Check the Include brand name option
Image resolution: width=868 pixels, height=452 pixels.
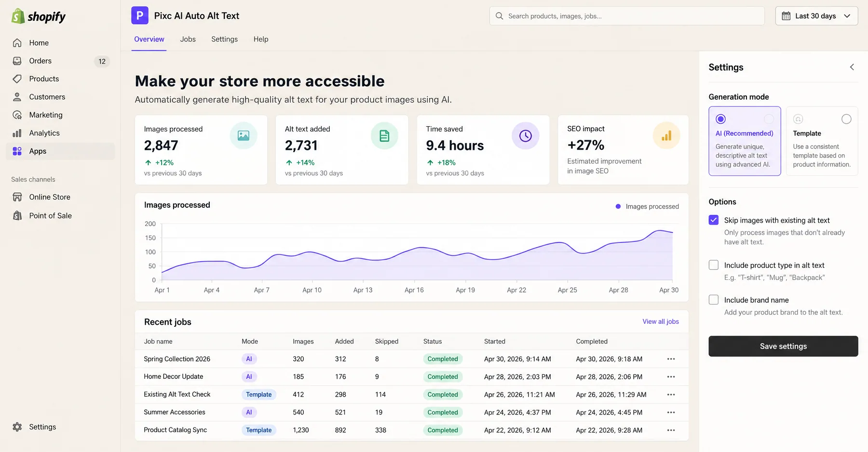[714, 300]
